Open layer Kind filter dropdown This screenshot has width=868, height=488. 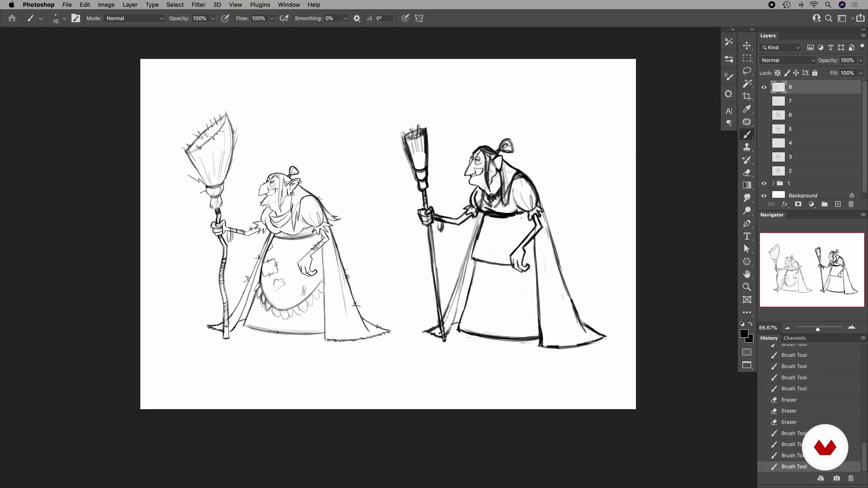click(780, 47)
